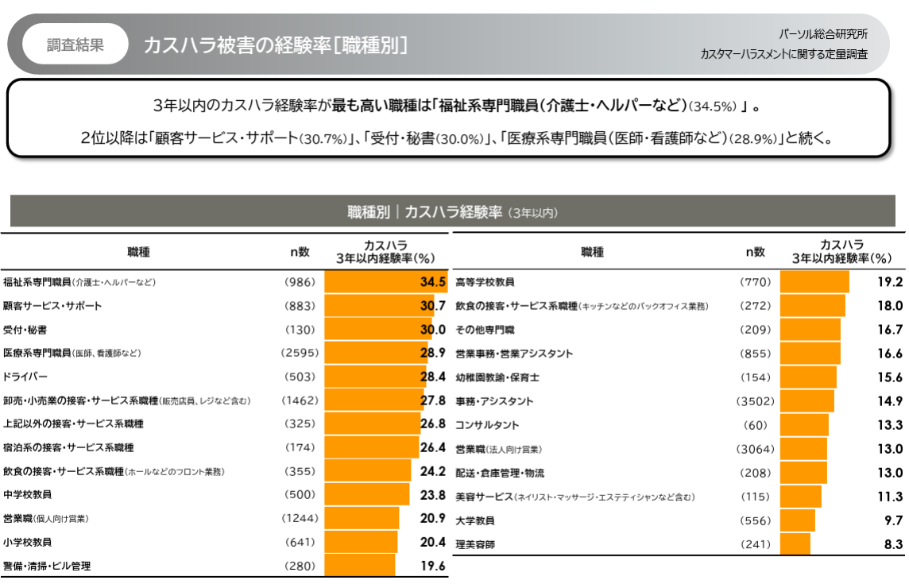
Task: Click the n数 value (2595)
Action: [x=300, y=353]
